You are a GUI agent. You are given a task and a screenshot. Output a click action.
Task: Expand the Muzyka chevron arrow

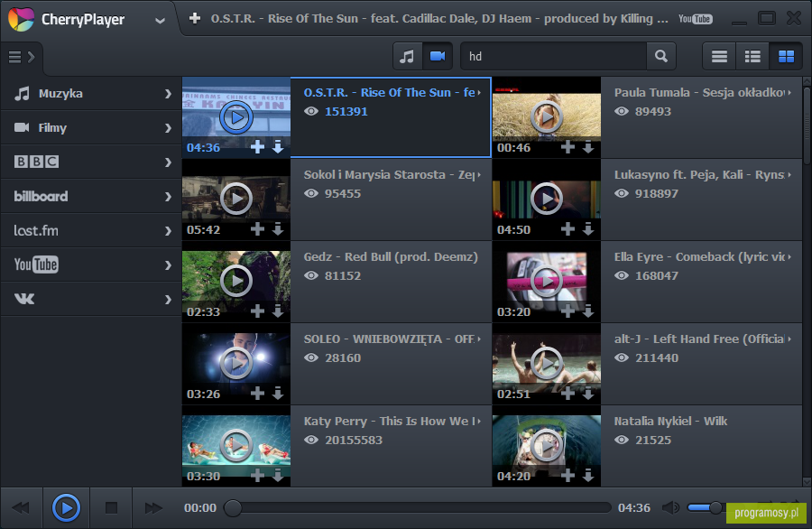pyautogui.click(x=168, y=94)
